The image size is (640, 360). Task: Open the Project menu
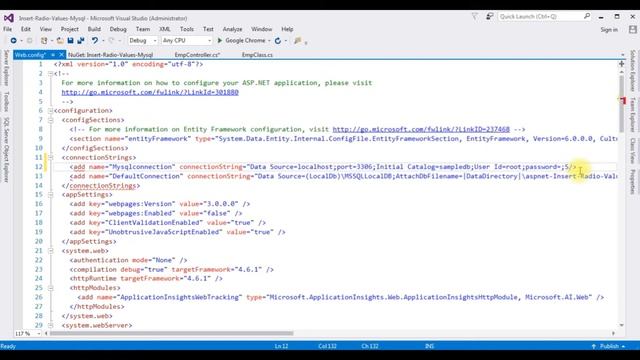(70, 29)
